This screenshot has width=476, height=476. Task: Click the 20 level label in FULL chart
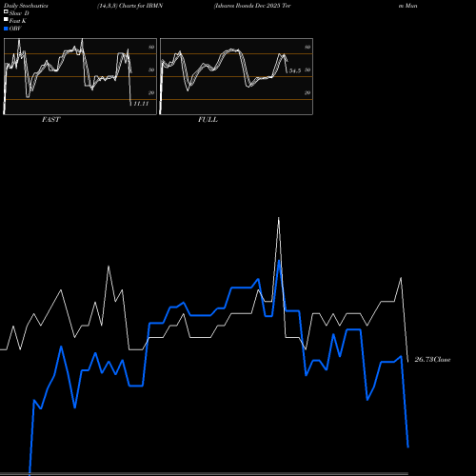point(307,92)
